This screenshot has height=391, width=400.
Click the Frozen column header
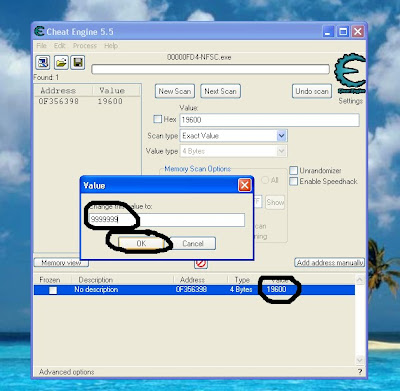(x=50, y=280)
